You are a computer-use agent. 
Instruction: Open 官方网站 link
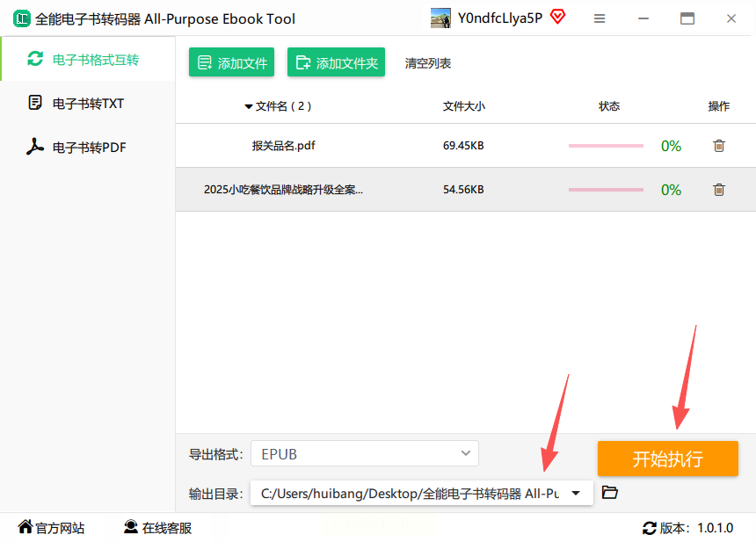tap(52, 528)
